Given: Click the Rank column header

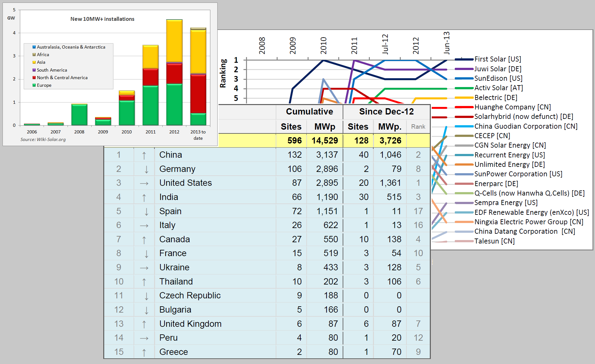Looking at the screenshot, I should coord(418,126).
